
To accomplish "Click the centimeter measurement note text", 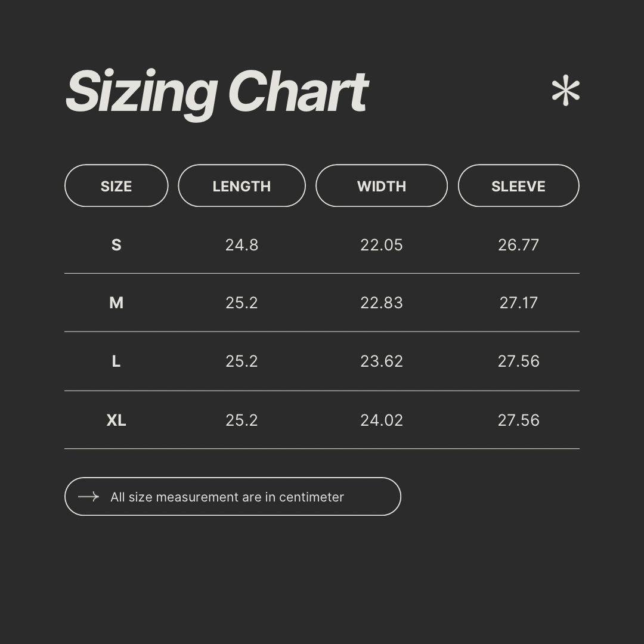I will [x=227, y=497].
